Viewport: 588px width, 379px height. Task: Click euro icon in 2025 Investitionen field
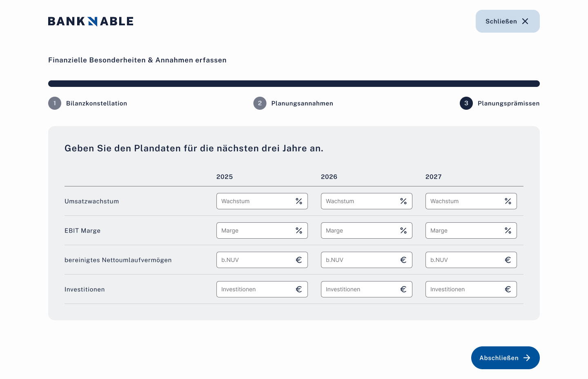tap(299, 289)
